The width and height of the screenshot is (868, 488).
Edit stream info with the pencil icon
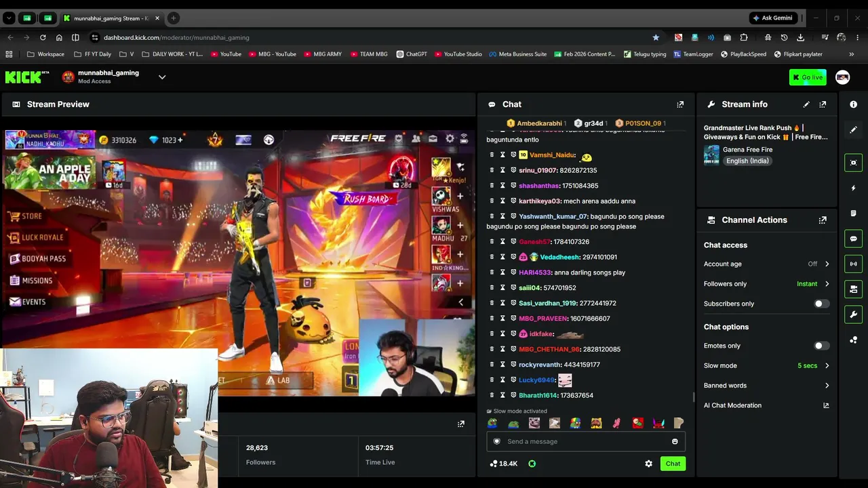[x=806, y=104]
